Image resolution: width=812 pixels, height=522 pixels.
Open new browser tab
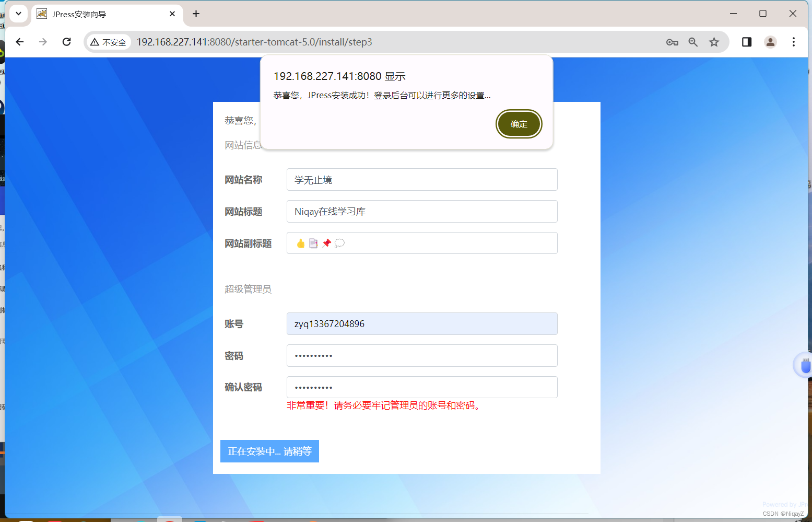(196, 14)
